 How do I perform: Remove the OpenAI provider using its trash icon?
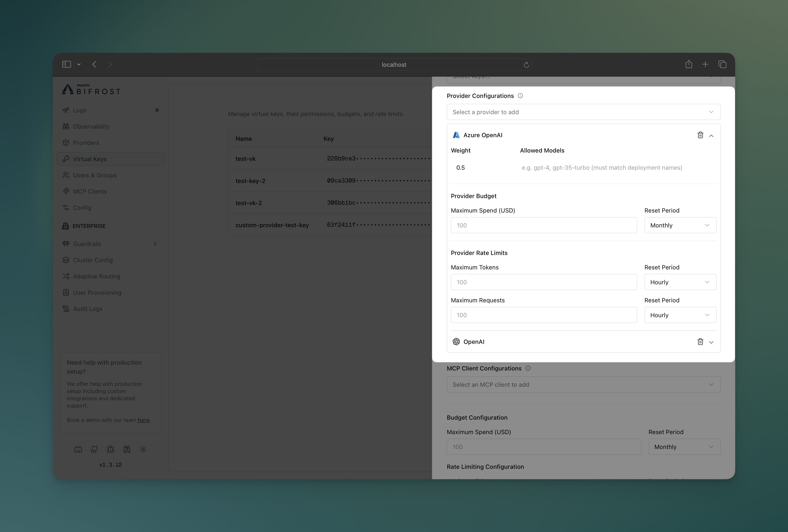point(700,342)
